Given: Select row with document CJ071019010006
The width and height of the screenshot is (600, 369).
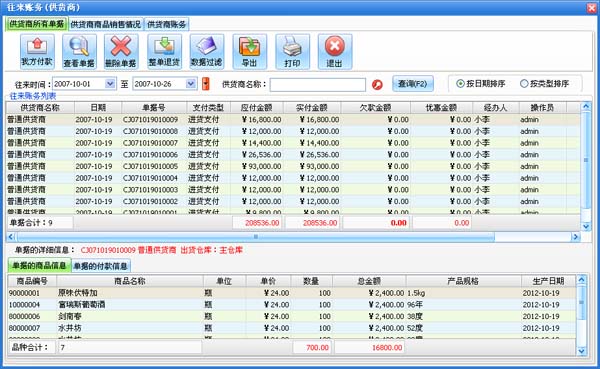Looking at the screenshot, I should tap(293, 155).
